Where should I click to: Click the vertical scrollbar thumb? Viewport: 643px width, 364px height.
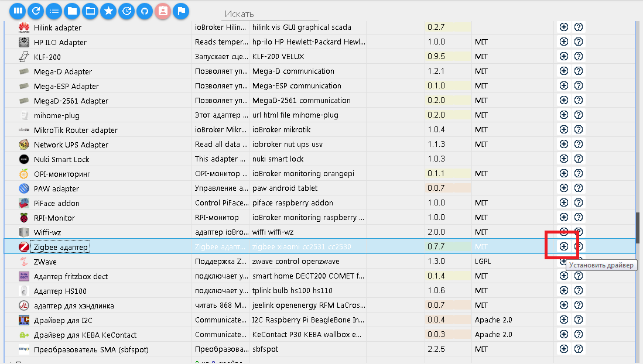click(x=638, y=228)
